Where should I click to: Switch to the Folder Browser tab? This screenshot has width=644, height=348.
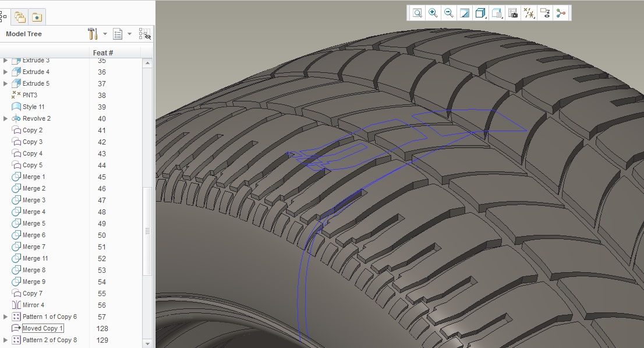click(x=20, y=17)
